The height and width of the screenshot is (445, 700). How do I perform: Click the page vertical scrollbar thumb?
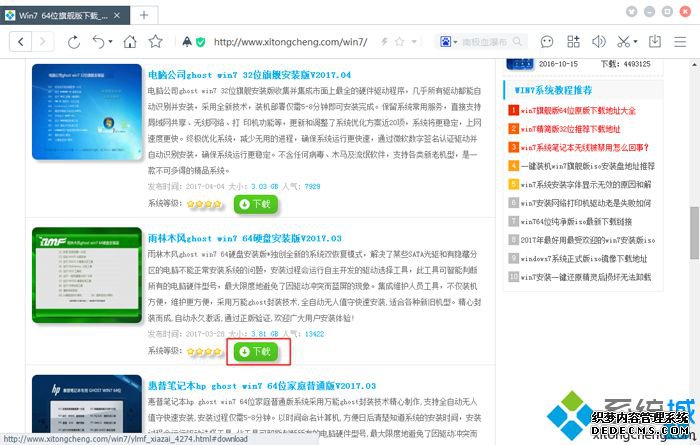click(694, 233)
